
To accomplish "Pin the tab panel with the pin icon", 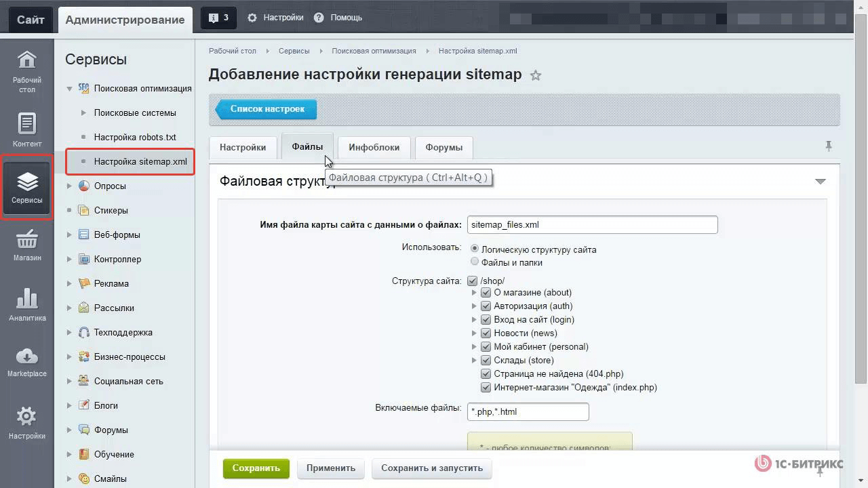I will tap(829, 145).
